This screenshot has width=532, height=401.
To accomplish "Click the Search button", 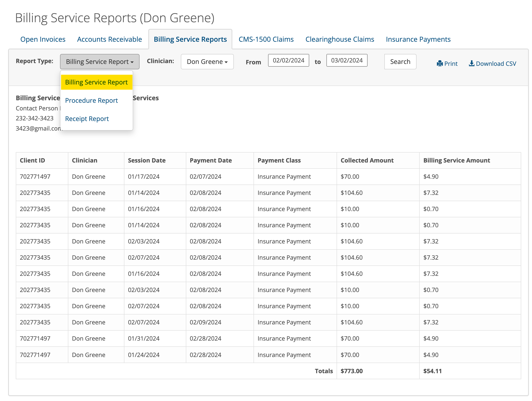I will click(400, 62).
